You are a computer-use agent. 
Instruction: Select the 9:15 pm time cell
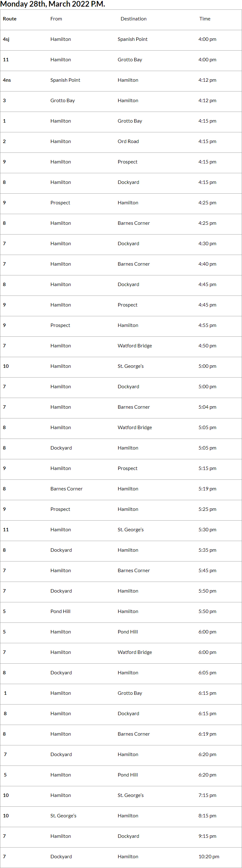(x=207, y=836)
